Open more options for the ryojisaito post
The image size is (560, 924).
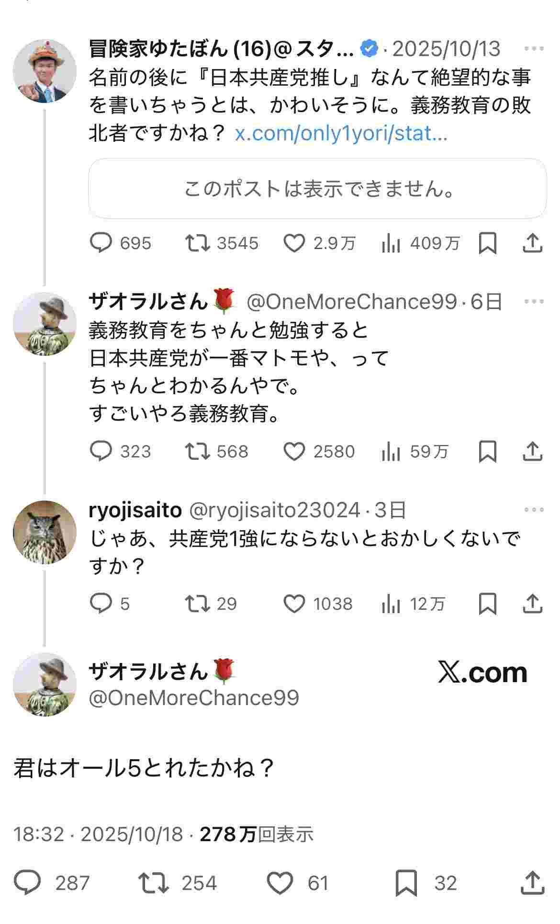[534, 510]
